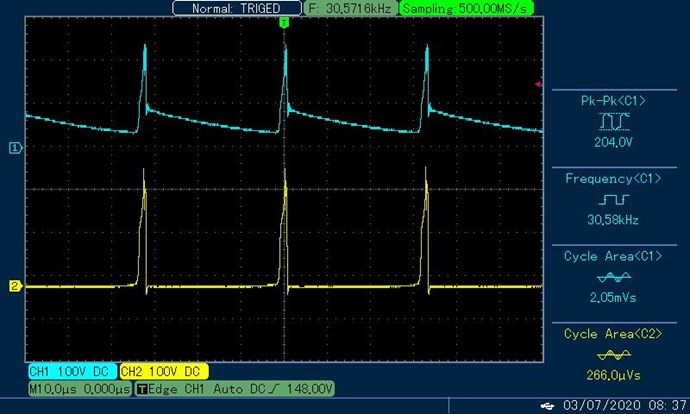
Task: Click the Frequency<C1> measurement title
Action: click(x=613, y=178)
